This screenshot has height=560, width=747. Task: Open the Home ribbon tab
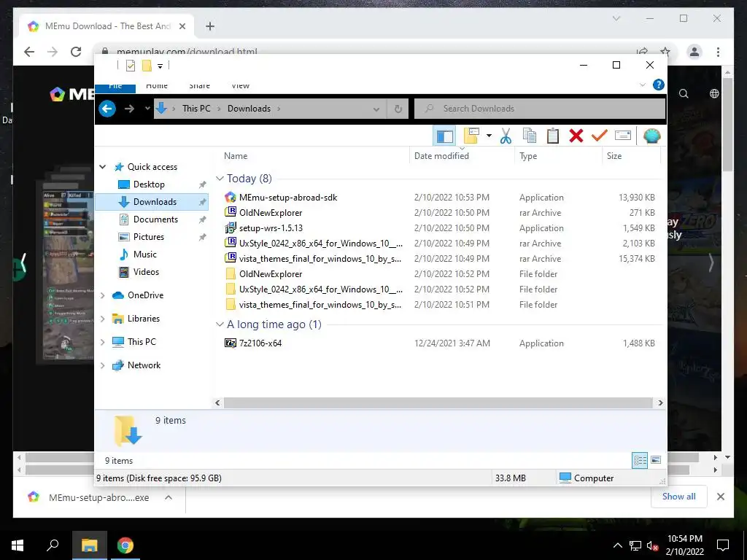[x=157, y=86]
